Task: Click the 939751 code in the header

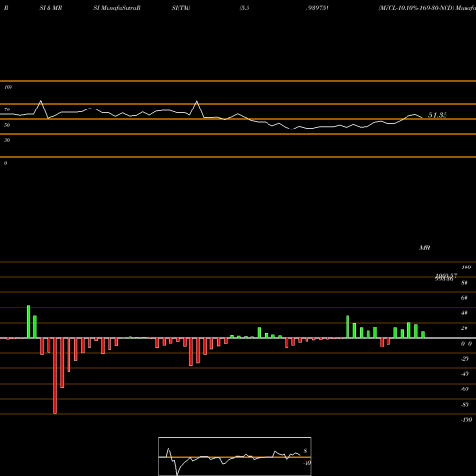Action: tap(318, 8)
